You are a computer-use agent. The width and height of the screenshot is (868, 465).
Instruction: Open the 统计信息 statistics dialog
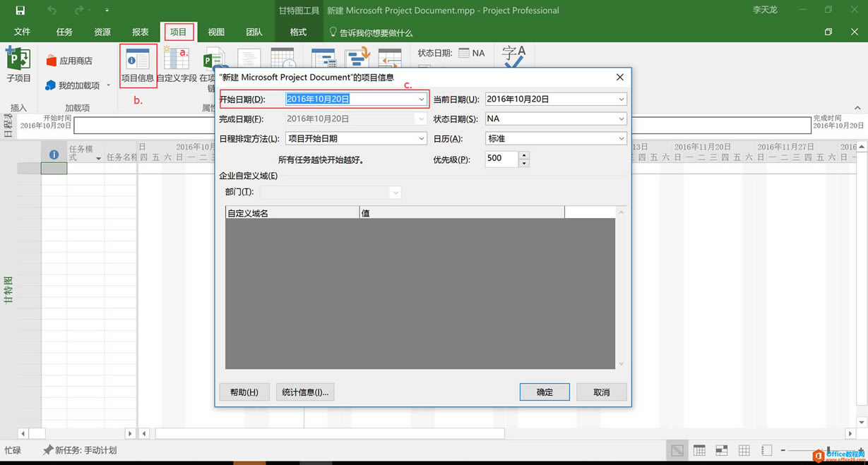[305, 392]
